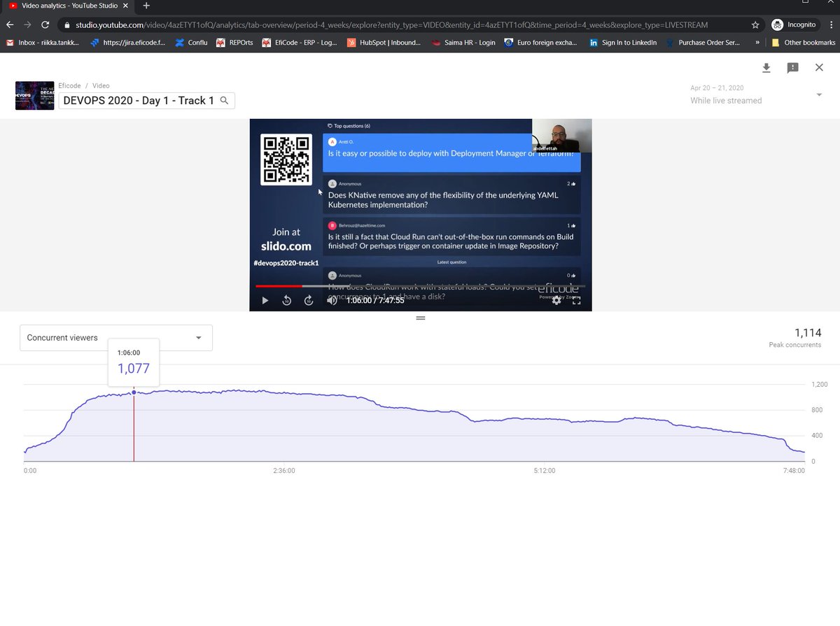Open the Purchase Order Ser... bookmark
The height and width of the screenshot is (626, 840).
tap(703, 43)
